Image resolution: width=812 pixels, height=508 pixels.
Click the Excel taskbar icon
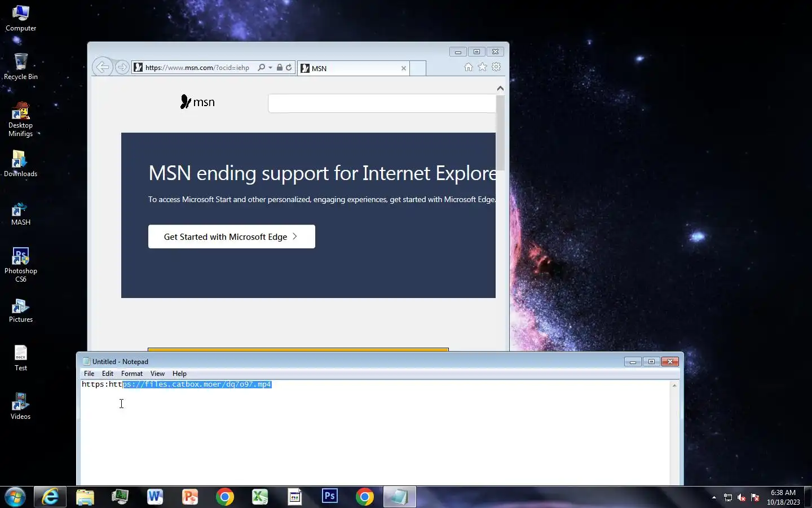click(260, 497)
